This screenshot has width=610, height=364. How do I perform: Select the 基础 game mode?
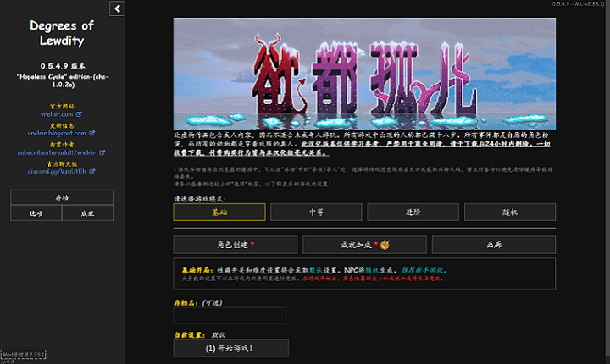[x=219, y=212]
